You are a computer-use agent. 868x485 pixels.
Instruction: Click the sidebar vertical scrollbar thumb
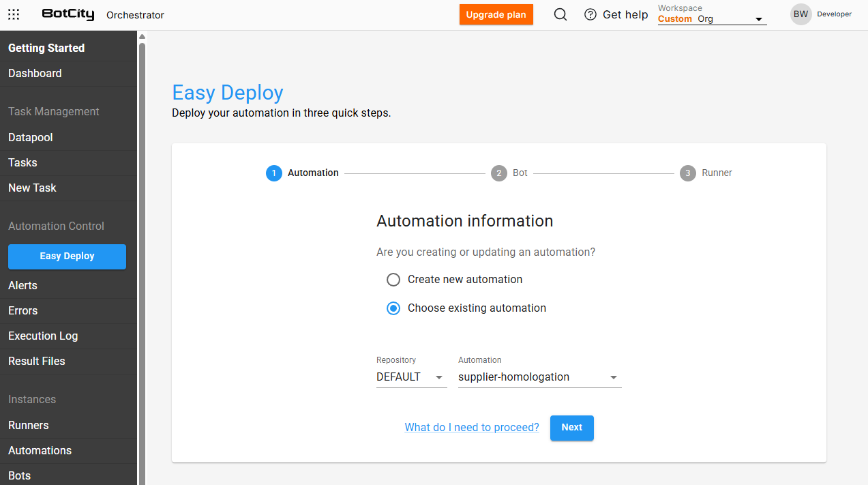coord(142,263)
